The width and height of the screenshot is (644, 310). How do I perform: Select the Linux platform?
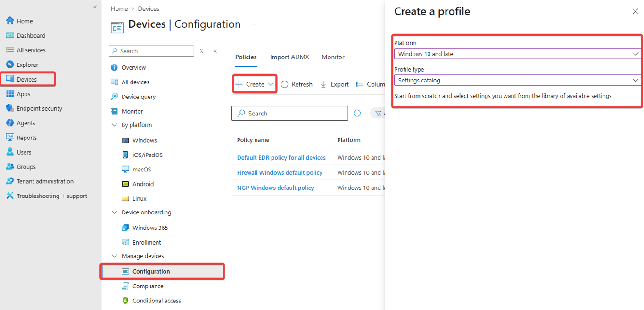139,199
